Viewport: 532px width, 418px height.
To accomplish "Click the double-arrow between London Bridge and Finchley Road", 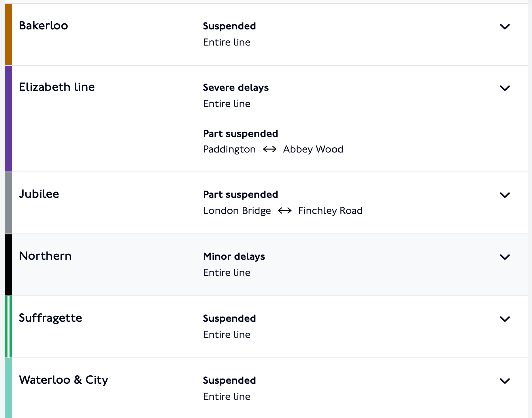I will [285, 211].
